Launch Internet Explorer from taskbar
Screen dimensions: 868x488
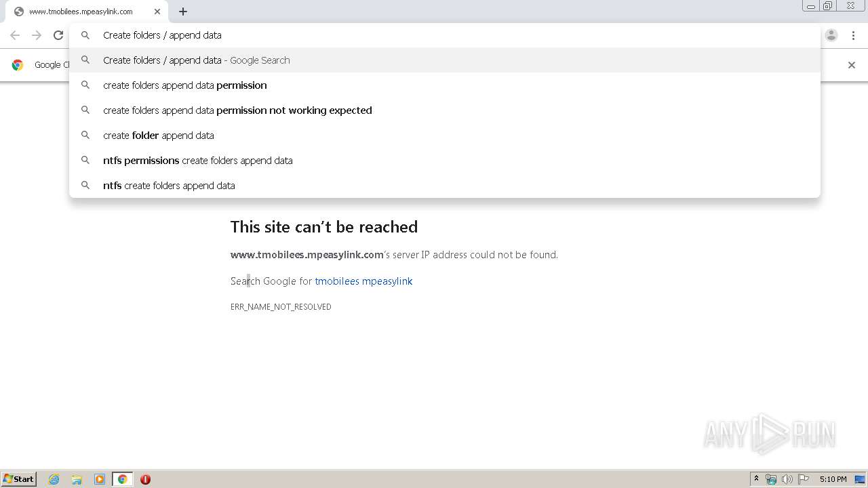[x=54, y=479]
